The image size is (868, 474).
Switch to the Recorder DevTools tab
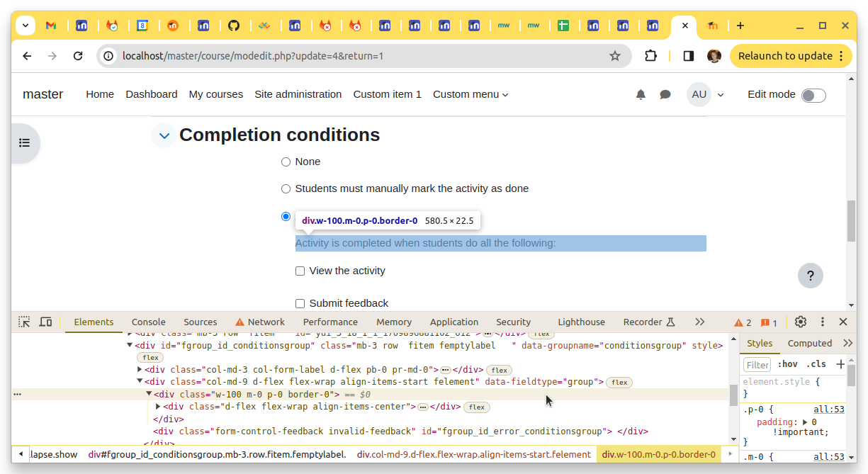[649, 322]
